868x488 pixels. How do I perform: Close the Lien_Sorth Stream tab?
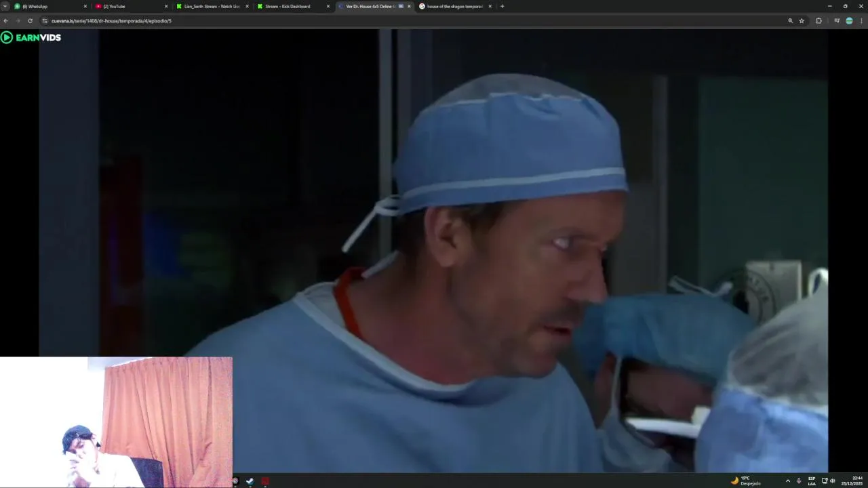coord(247,6)
